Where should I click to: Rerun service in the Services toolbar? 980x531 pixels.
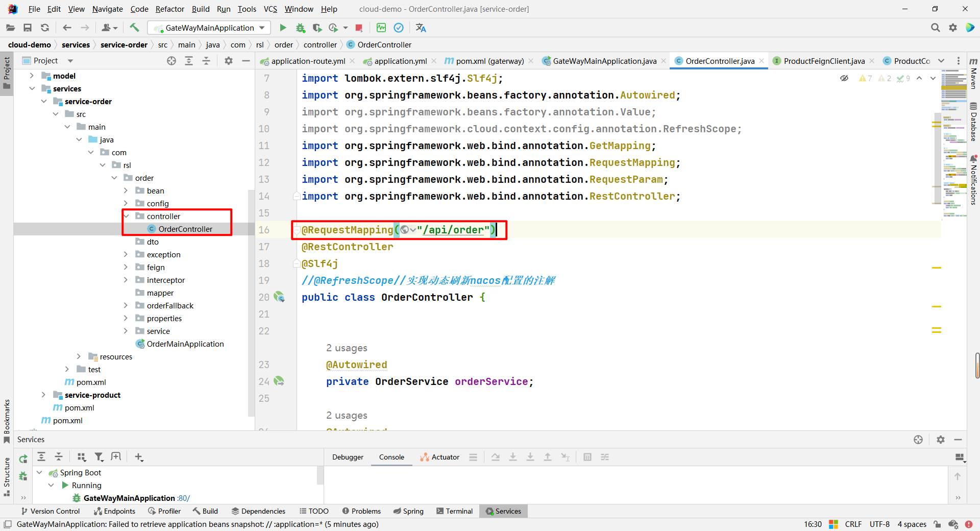(23, 458)
